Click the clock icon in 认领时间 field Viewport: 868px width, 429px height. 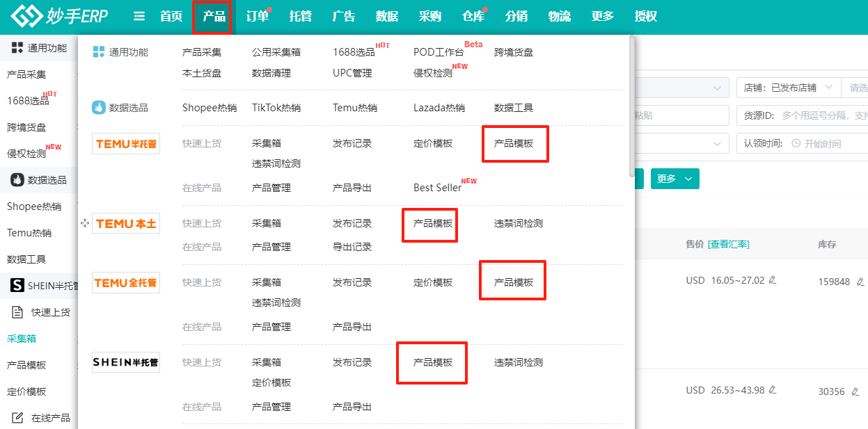coord(796,143)
